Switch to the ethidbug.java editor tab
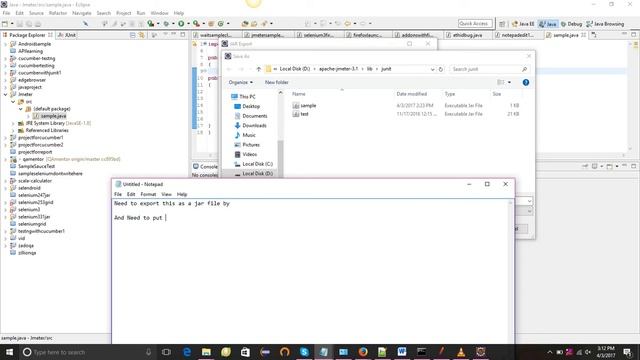 pyautogui.click(x=467, y=36)
